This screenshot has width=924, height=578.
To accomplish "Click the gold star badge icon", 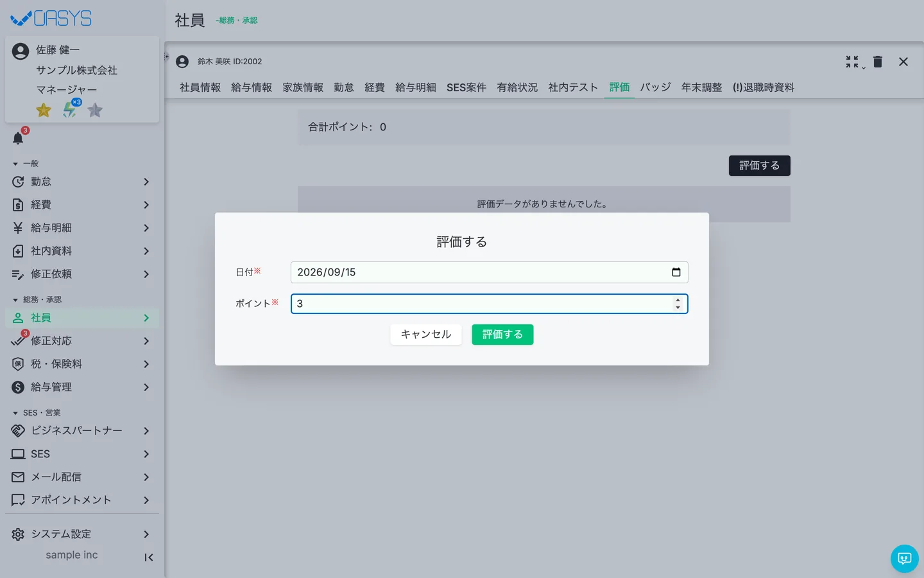I will [44, 110].
